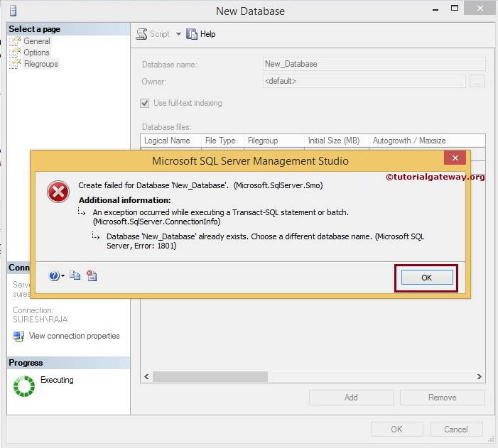
Task: Click the Options page icon
Action: [x=15, y=53]
